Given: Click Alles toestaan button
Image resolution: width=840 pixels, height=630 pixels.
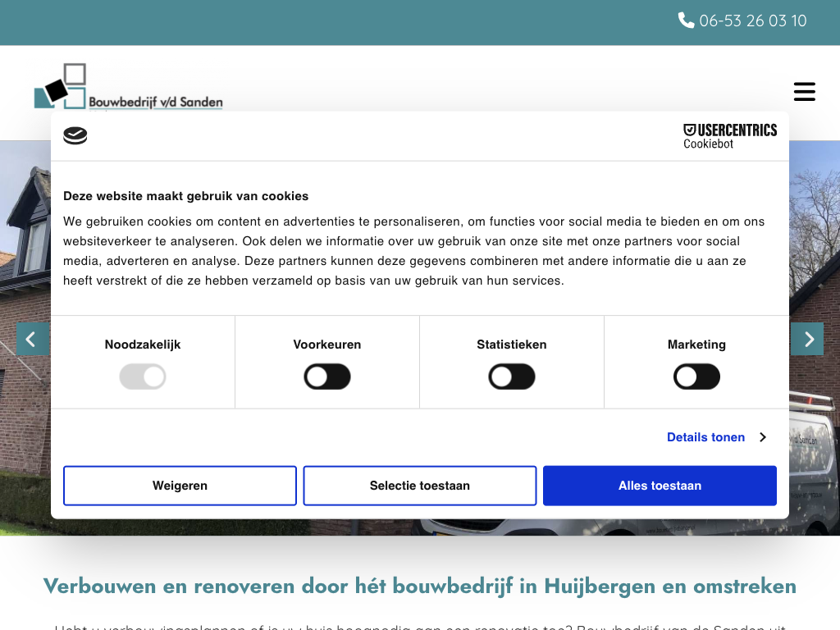Looking at the screenshot, I should tap(660, 486).
